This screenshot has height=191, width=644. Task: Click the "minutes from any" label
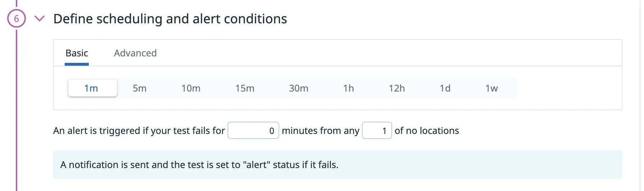coord(320,131)
